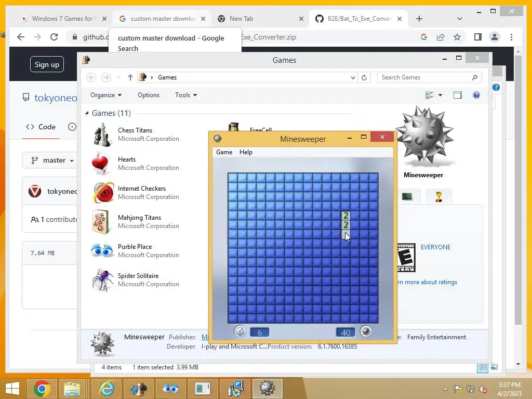
Task: Select Mahjong Titans game icon
Action: click(x=100, y=222)
